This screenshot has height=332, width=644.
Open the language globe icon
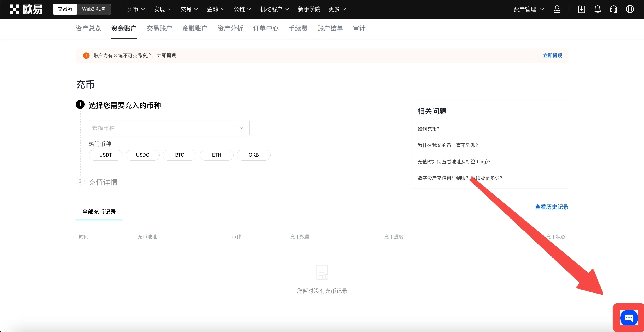tap(630, 9)
